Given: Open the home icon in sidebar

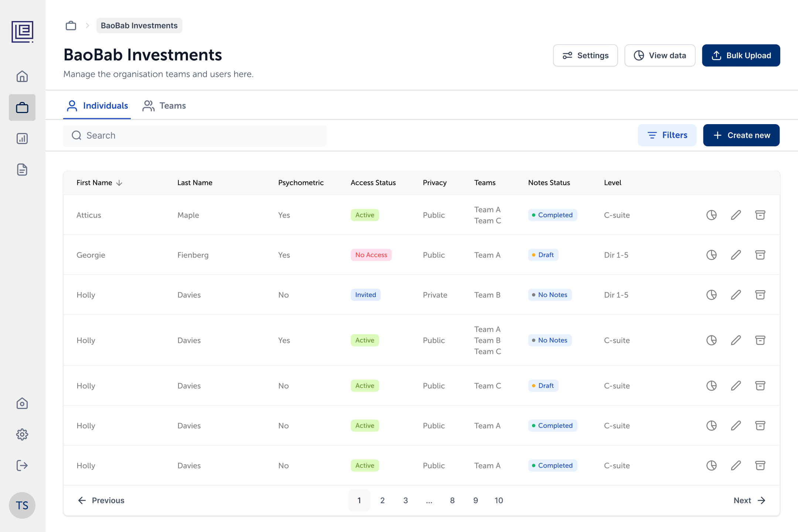Looking at the screenshot, I should (22, 76).
